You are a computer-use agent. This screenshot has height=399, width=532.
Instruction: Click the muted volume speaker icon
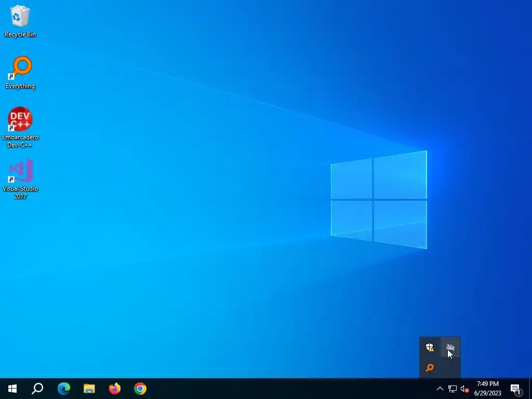coord(465,389)
